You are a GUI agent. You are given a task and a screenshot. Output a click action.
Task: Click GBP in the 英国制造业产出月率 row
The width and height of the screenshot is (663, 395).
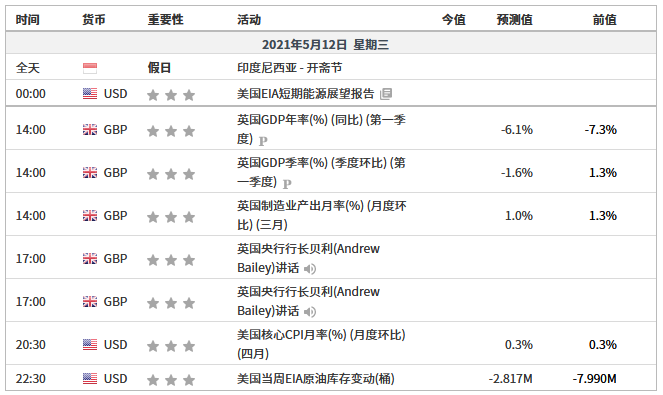(x=115, y=216)
